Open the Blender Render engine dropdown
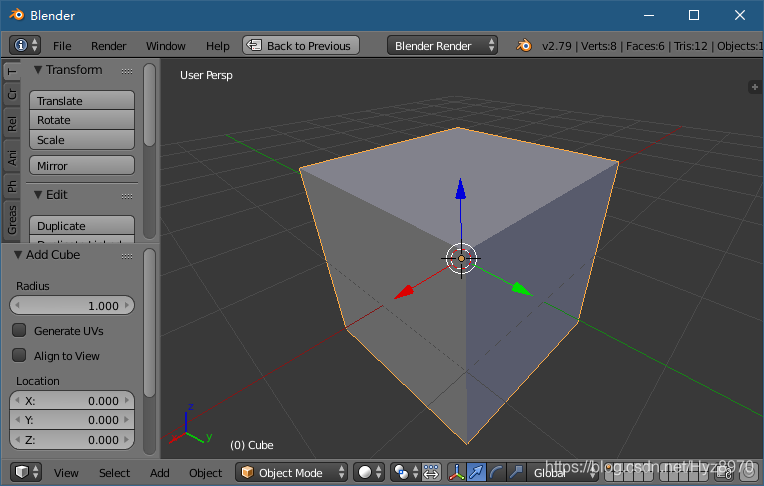The width and height of the screenshot is (764, 486). (442, 45)
